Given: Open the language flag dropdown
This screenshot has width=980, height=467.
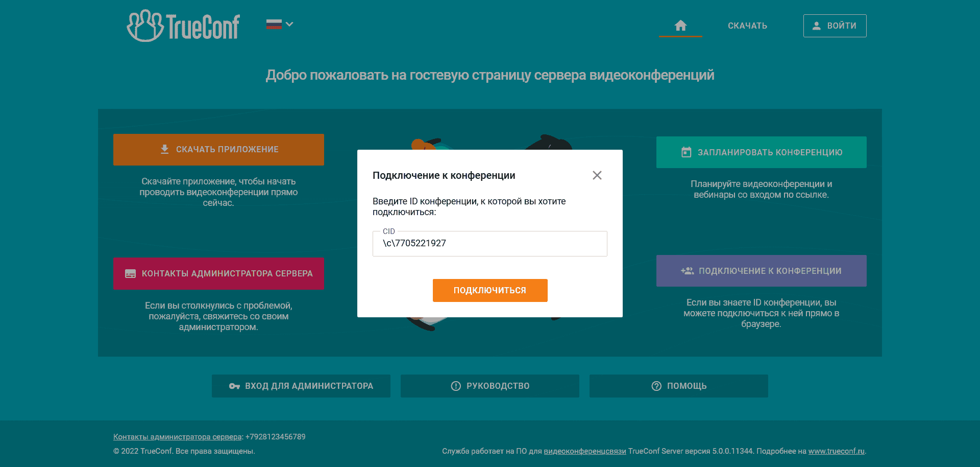Looking at the screenshot, I should coord(279,25).
